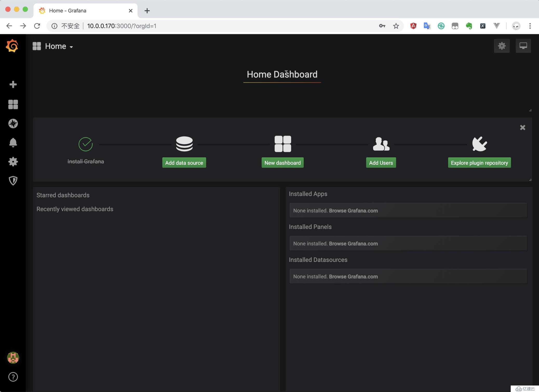Open the Help question mark icon
Screen dimensions: 539x392
(13, 377)
